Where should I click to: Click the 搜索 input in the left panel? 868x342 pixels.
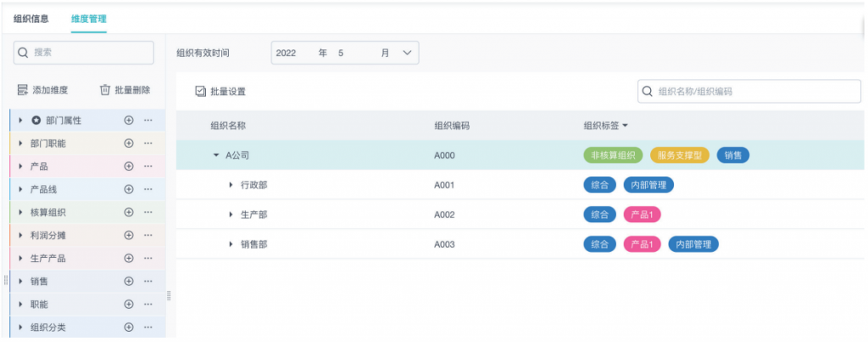84,53
